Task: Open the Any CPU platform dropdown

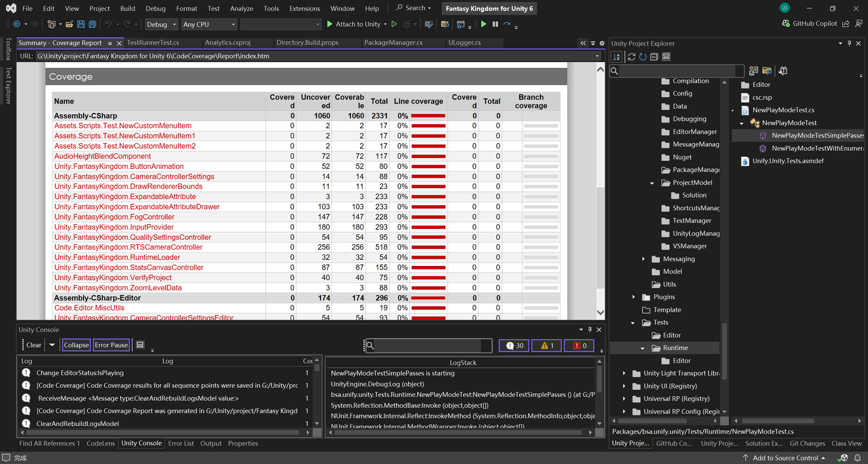Action: (x=209, y=24)
